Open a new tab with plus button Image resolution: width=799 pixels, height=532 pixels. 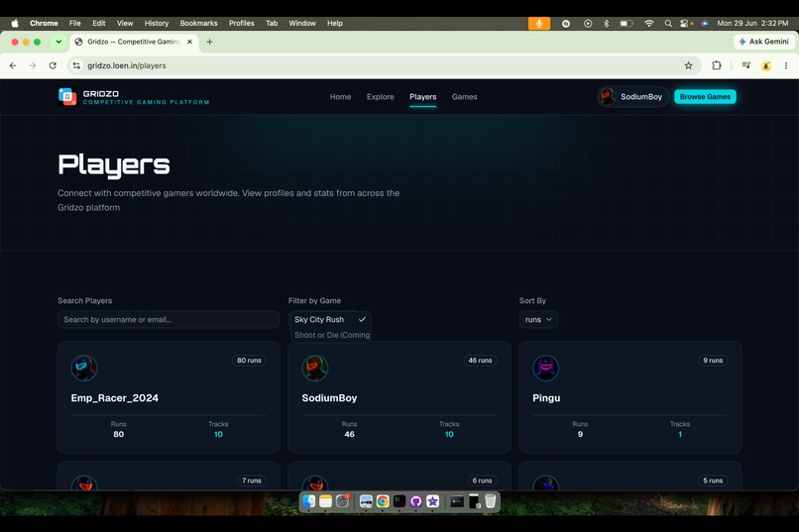click(x=209, y=42)
